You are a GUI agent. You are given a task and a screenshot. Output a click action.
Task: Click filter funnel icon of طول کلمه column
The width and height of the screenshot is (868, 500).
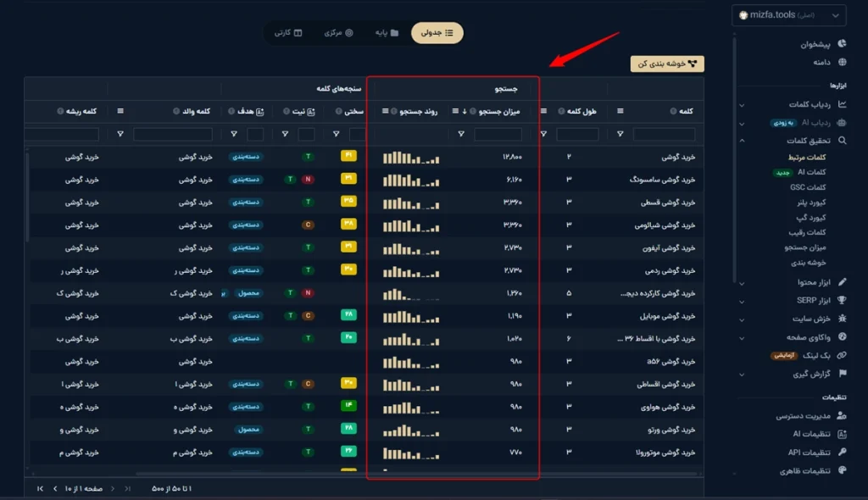[x=543, y=134]
